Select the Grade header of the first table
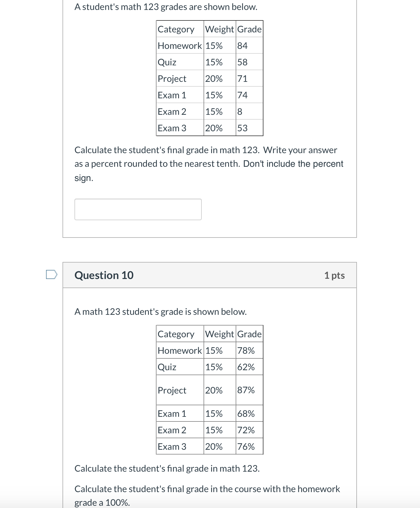420x508 pixels. click(x=249, y=29)
